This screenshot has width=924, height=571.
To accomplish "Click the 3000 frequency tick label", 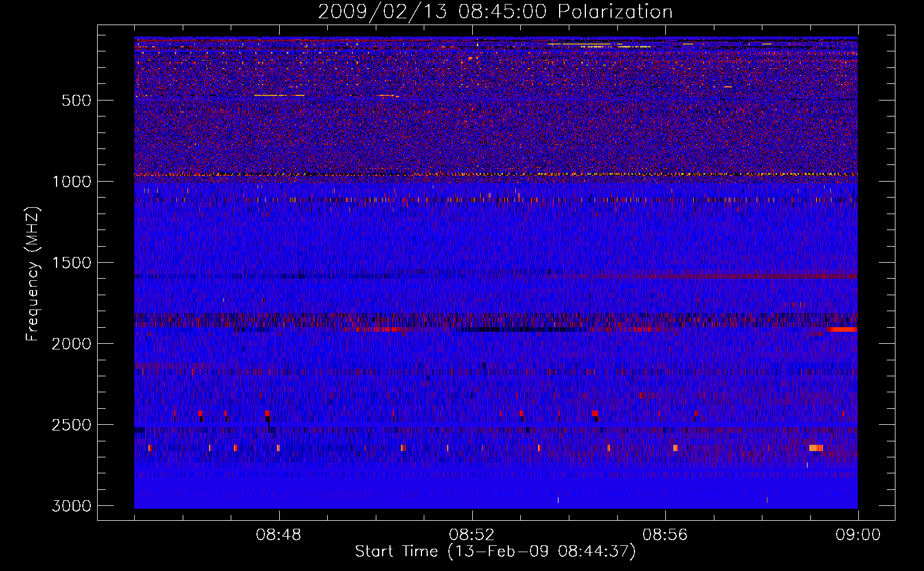I will [71, 506].
